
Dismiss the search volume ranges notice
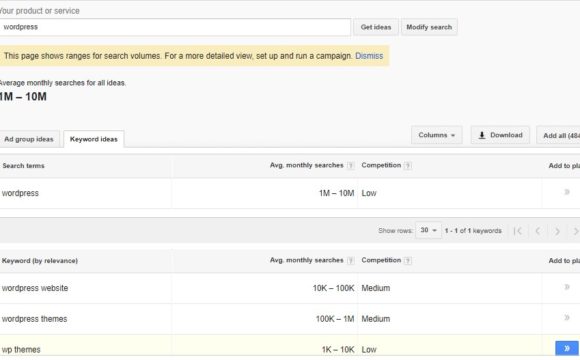[369, 56]
